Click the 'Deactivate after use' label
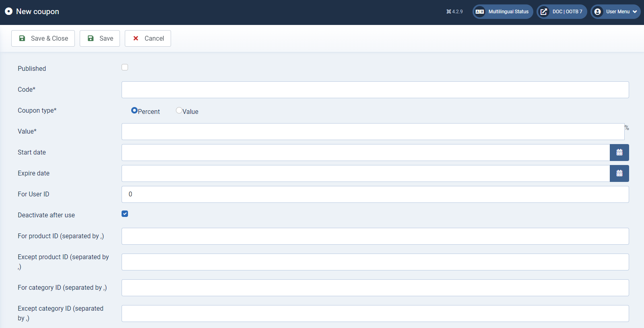The width and height of the screenshot is (644, 328). tap(46, 215)
